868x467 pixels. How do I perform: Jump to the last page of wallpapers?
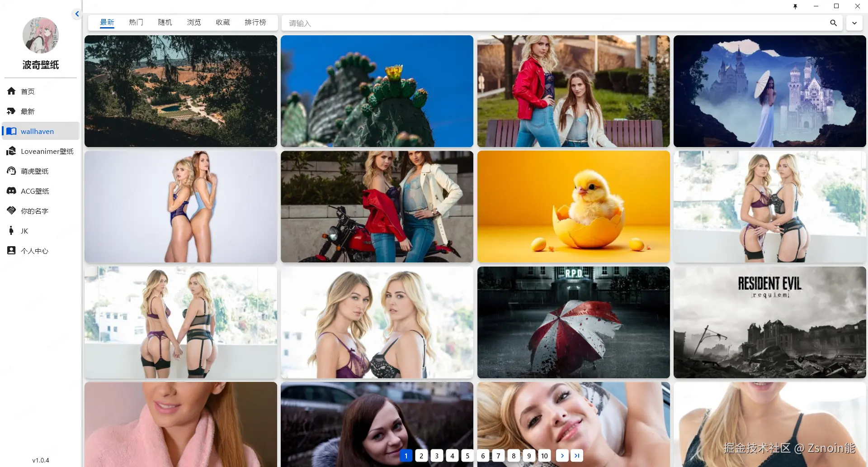tap(577, 456)
